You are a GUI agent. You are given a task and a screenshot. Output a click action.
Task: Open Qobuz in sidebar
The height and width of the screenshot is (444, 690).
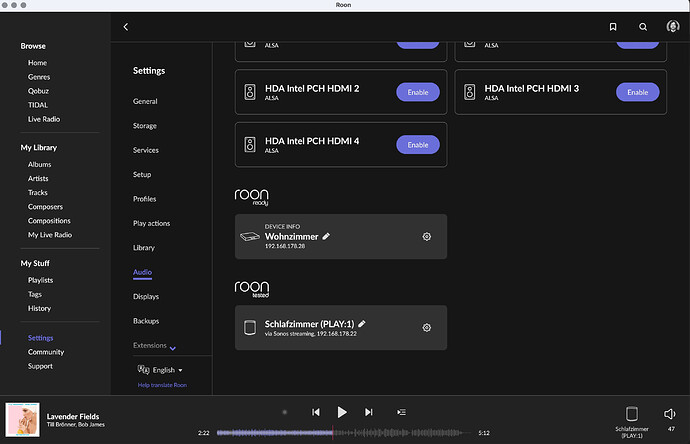38,91
